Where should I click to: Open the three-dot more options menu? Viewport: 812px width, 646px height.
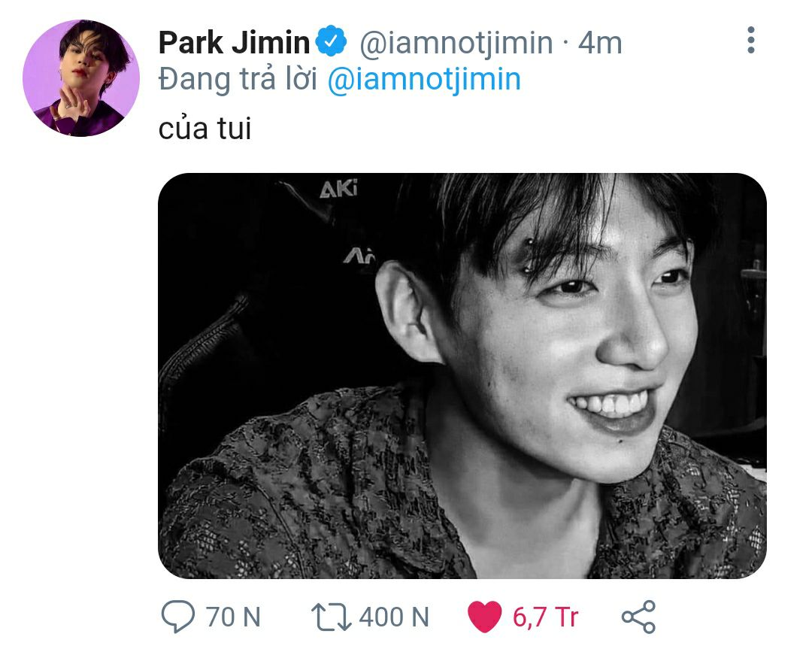(750, 41)
